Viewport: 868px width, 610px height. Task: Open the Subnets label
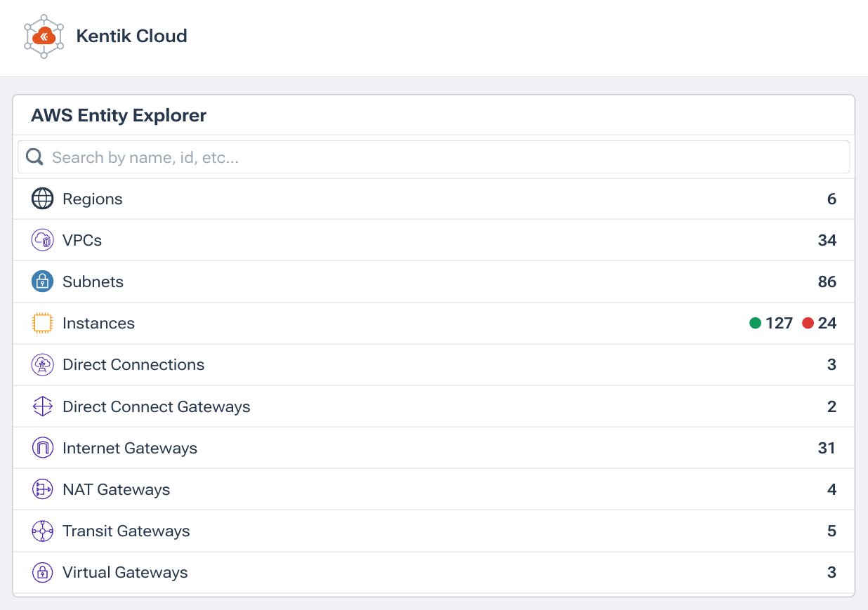coord(93,281)
